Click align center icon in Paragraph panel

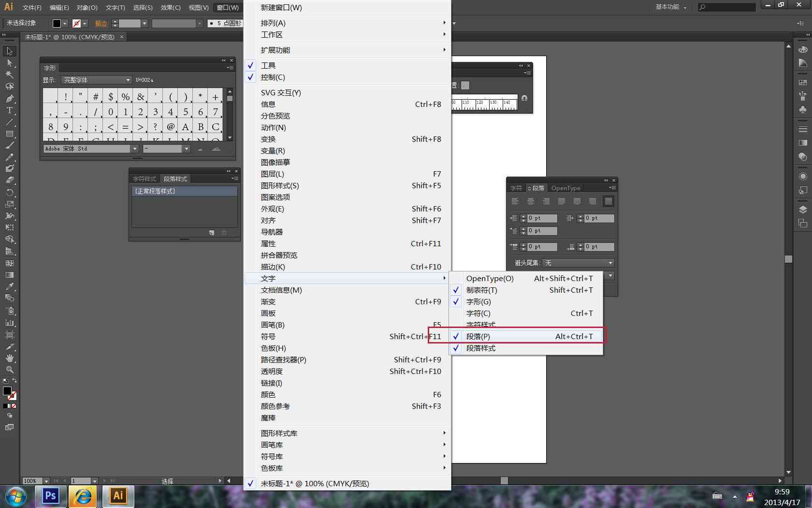(x=531, y=201)
